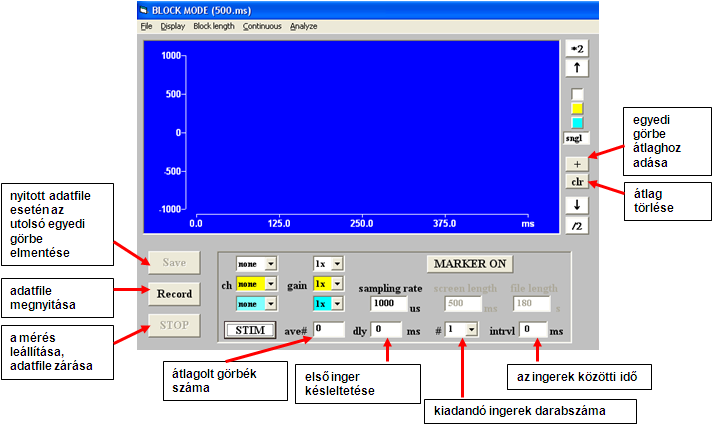
Task: Open the Display menu
Action: pos(173,26)
